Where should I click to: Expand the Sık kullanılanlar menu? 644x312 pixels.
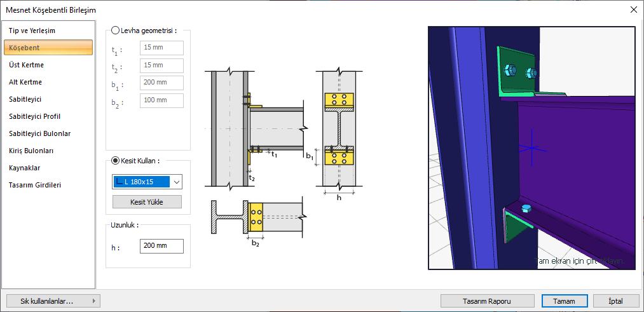pyautogui.click(x=51, y=301)
